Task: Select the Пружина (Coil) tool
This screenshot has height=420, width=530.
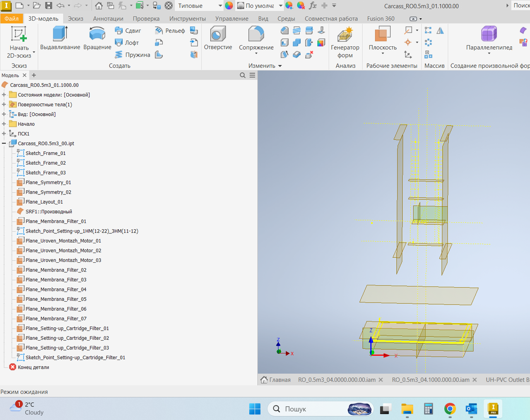Action: point(132,55)
